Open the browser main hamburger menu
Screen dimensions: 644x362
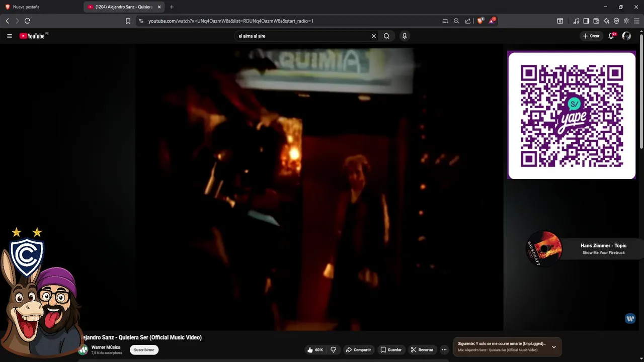click(x=636, y=21)
